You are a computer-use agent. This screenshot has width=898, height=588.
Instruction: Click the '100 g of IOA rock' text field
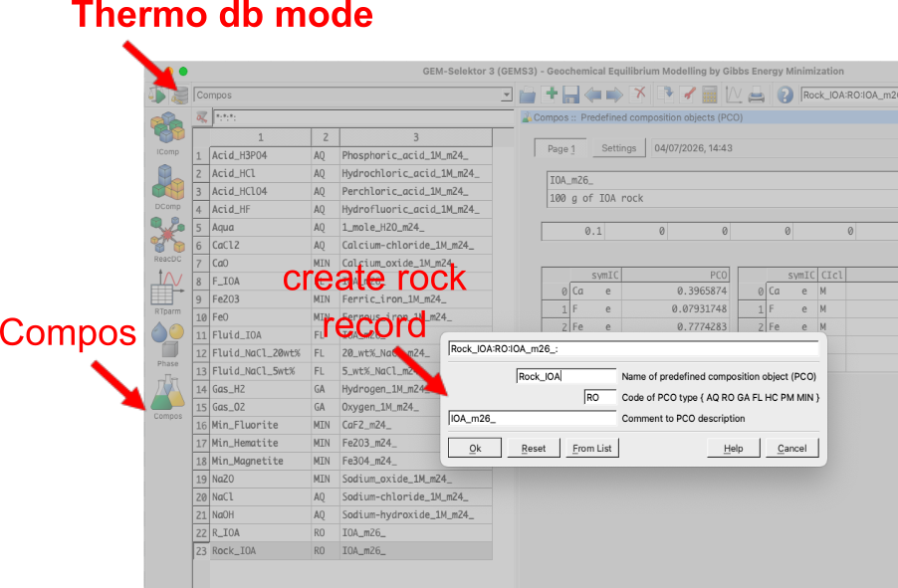pos(723,198)
